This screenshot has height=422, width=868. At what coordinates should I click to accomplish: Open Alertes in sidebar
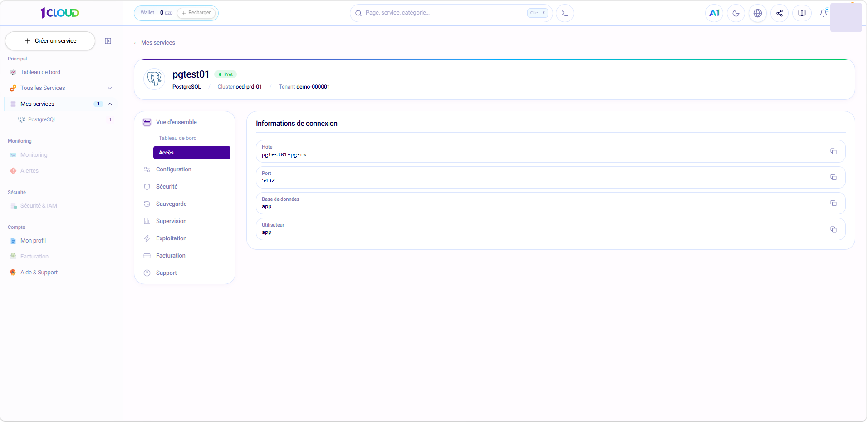click(x=29, y=171)
